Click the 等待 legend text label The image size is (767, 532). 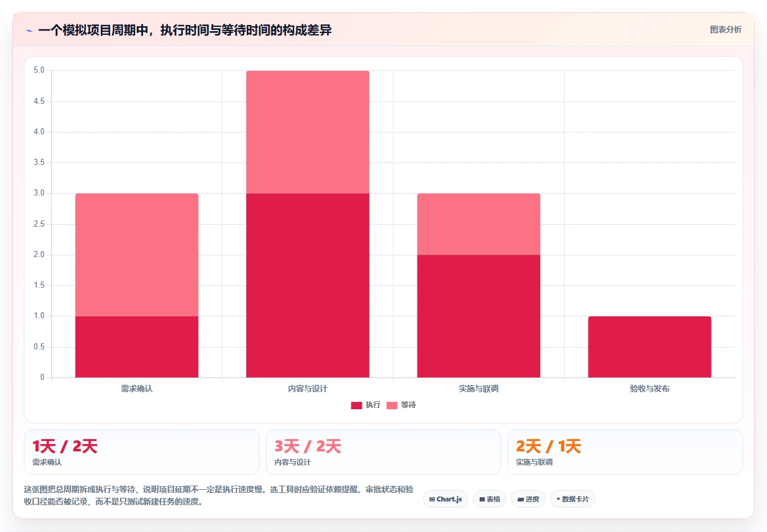point(408,405)
